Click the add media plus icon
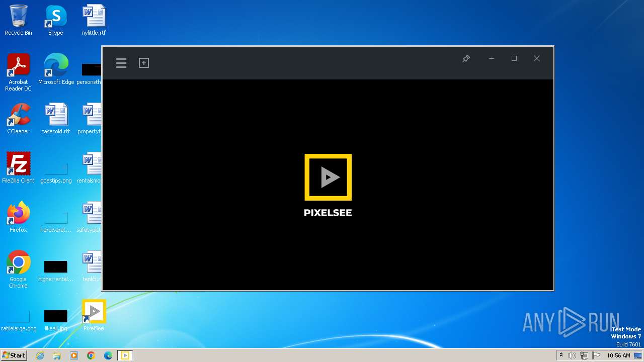The width and height of the screenshot is (644, 362). [144, 63]
